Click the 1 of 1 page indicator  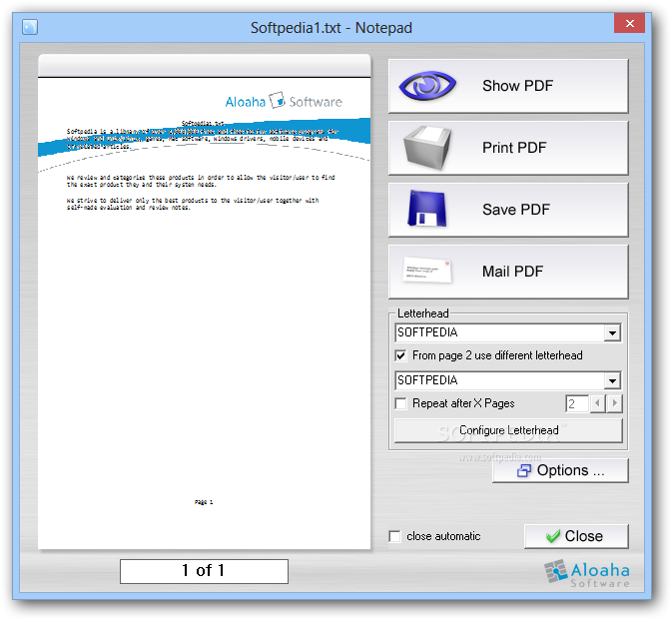point(204,571)
